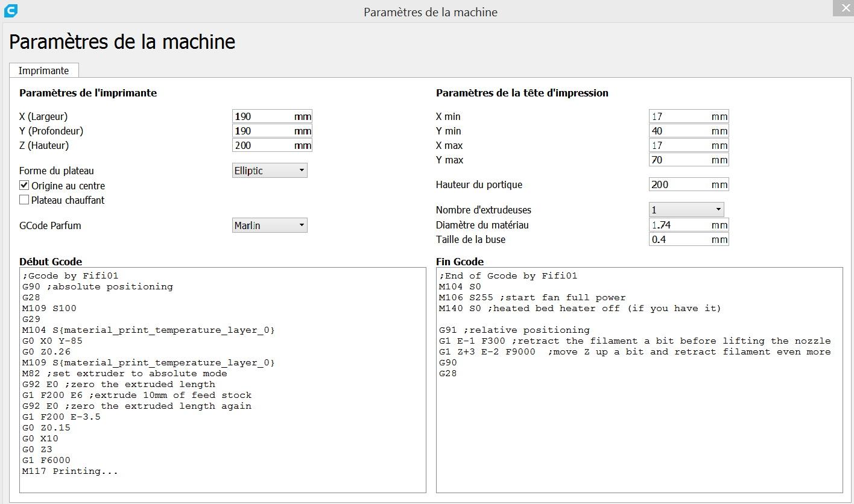Viewport: 854px width, 504px height.
Task: Click the 'G1 Z+3 E-2 F9000' line
Action: [635, 352]
